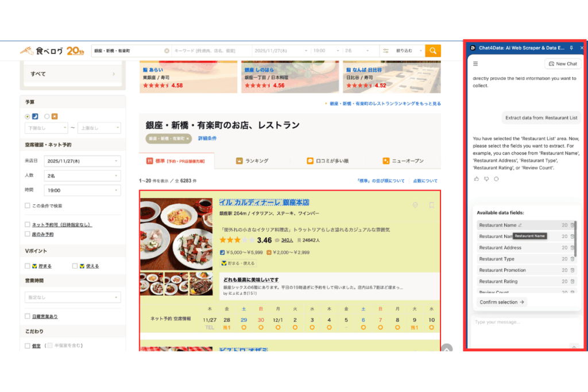The image size is (588, 392).
Task: Start a New Chat in Chat4Data
Action: tap(562, 64)
